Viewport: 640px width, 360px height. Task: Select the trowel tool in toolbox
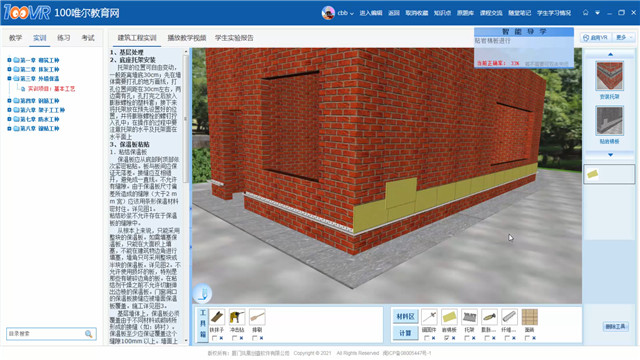217,317
